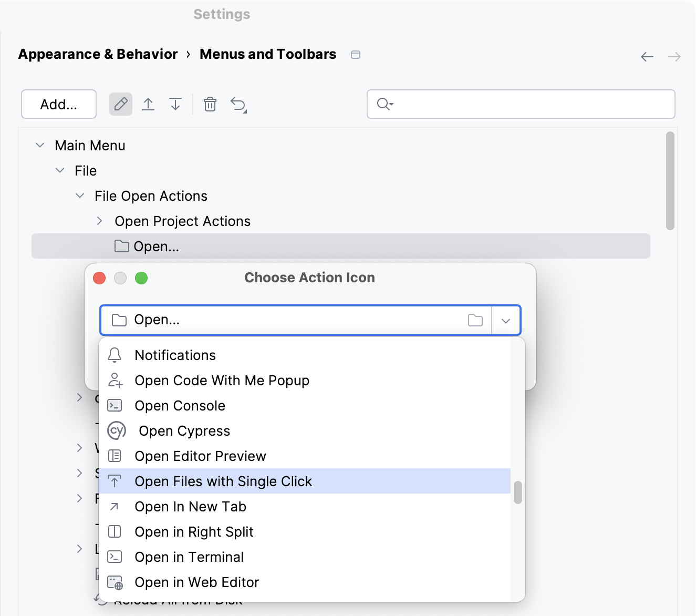The image size is (696, 616).
Task: Click the Move Down arrow icon
Action: tap(175, 104)
